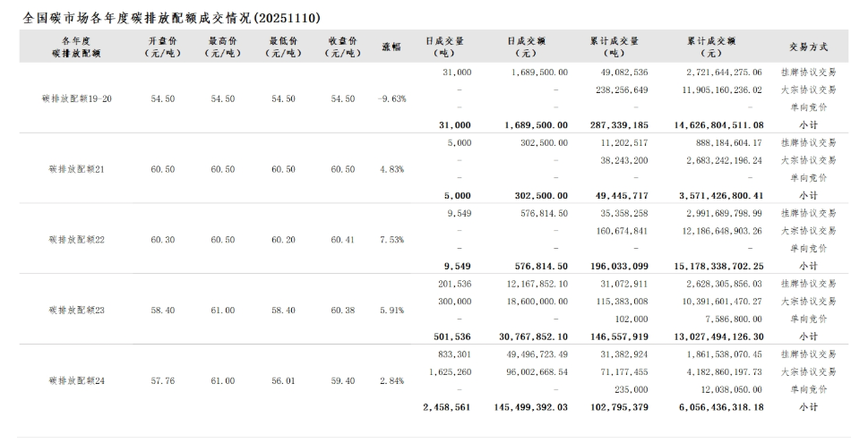Image resolution: width=868 pixels, height=443 pixels.
Task: Click the 碳排放配额21 row label
Action: (x=76, y=169)
